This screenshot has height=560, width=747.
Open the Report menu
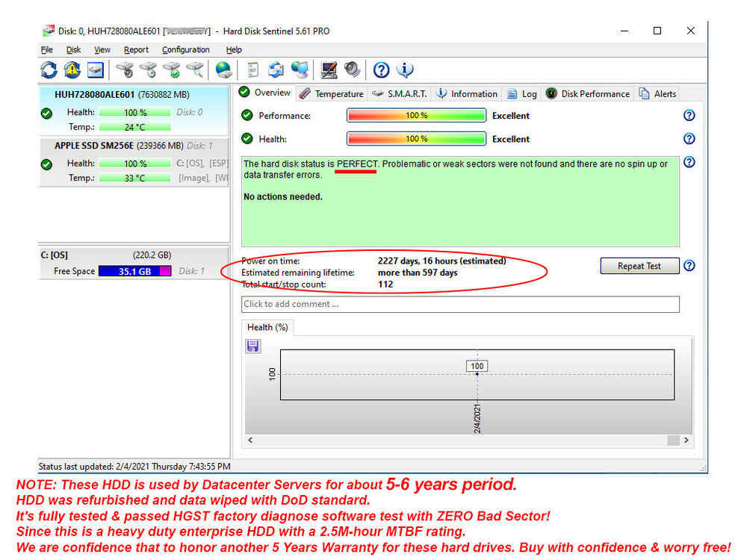tap(136, 49)
